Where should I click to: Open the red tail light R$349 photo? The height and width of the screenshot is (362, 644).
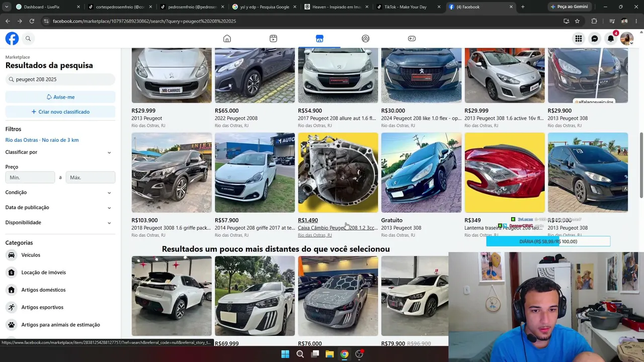point(505,172)
